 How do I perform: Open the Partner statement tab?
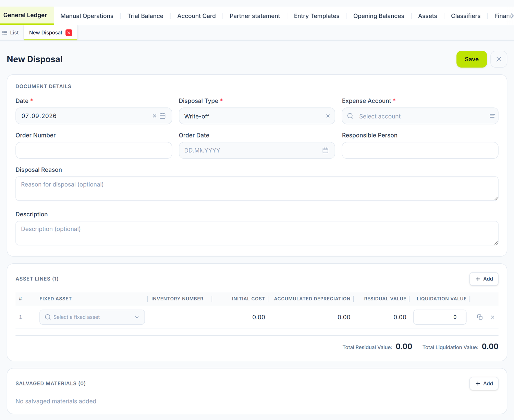coord(255,16)
